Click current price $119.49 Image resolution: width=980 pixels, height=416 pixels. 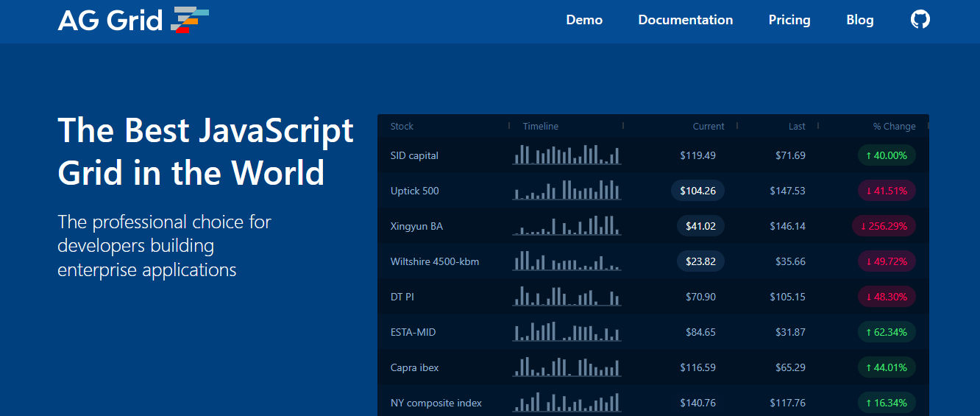pyautogui.click(x=698, y=155)
